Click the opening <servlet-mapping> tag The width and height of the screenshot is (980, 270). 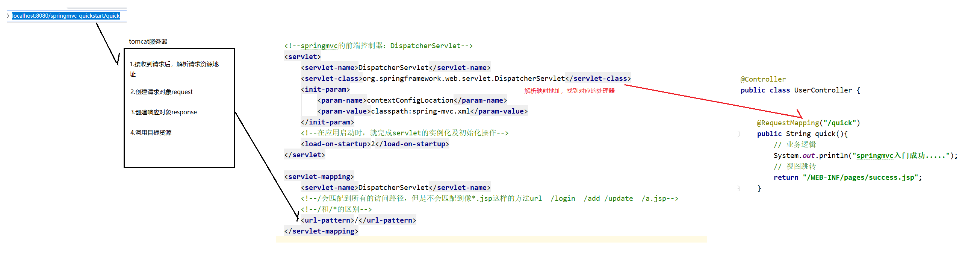319,177
